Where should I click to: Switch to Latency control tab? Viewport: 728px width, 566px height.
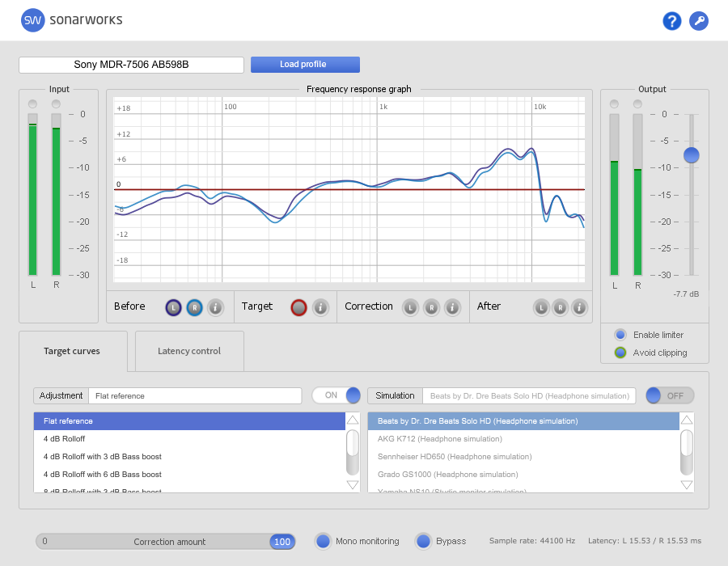tap(189, 351)
